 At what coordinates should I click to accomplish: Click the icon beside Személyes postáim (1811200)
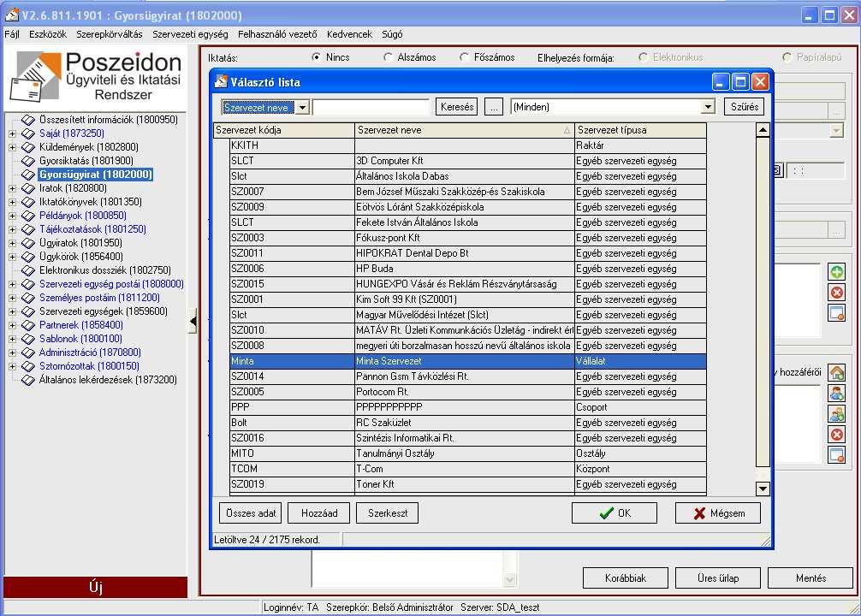point(28,298)
